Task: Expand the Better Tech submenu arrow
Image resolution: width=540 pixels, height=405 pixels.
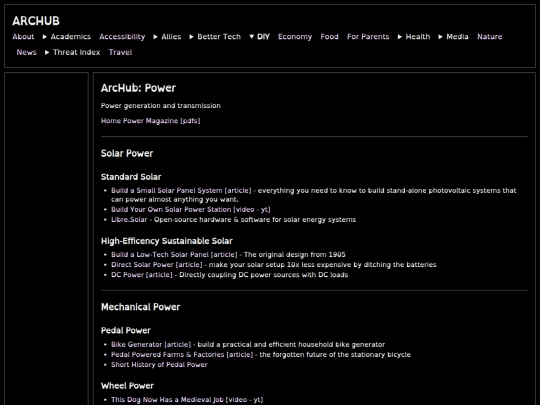Action: [x=191, y=37]
